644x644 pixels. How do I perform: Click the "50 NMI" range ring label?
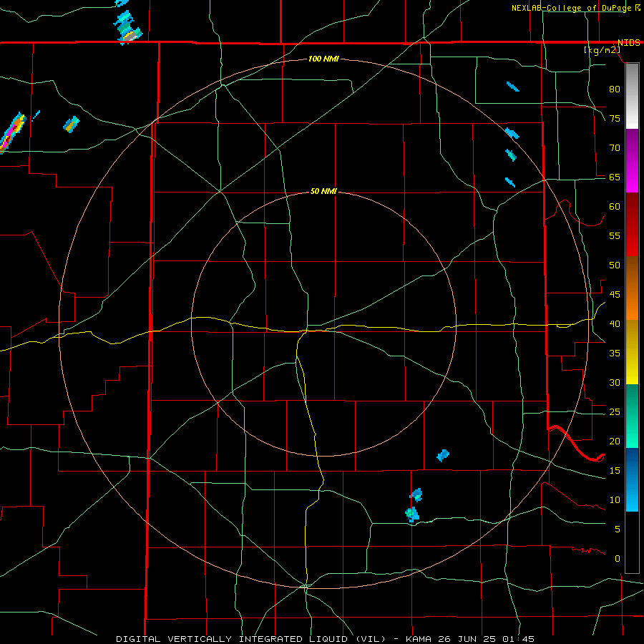pyautogui.click(x=323, y=191)
